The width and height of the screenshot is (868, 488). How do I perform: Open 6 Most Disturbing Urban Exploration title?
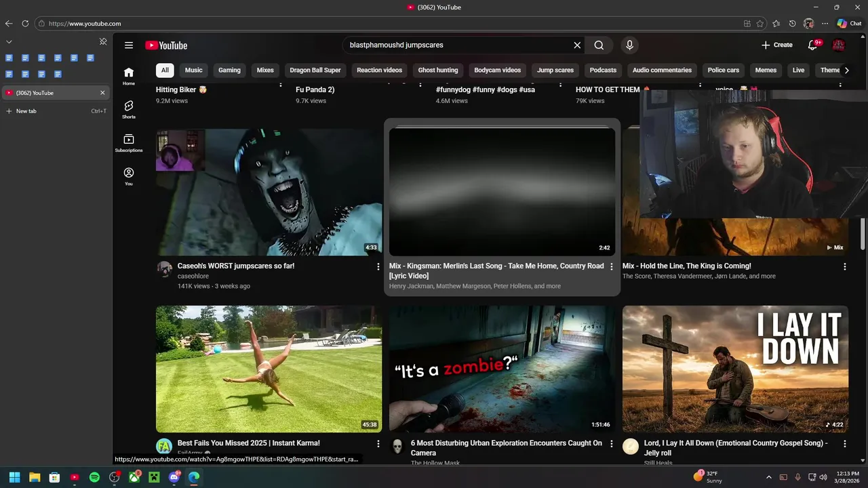pos(506,447)
